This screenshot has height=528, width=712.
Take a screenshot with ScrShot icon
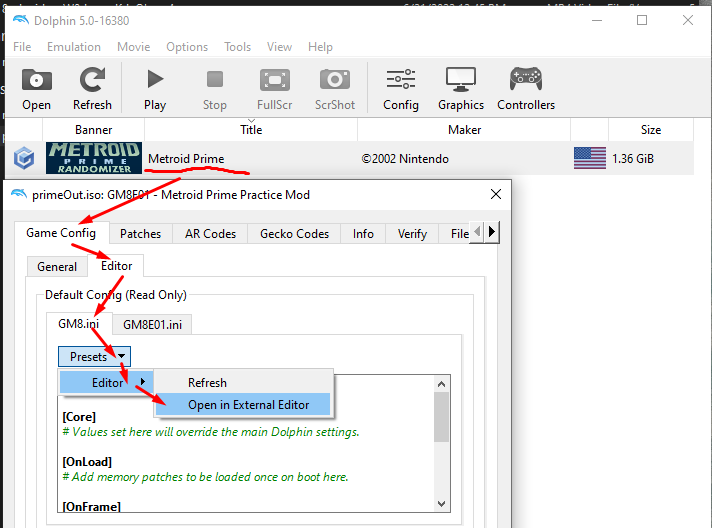click(x=335, y=79)
